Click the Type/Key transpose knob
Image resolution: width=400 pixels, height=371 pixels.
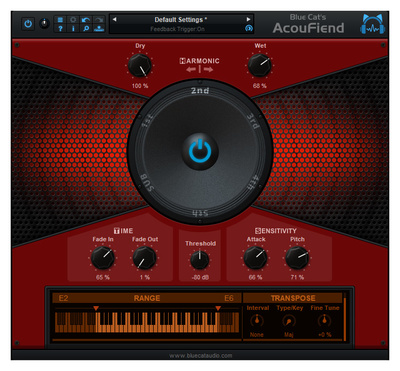[289, 321]
